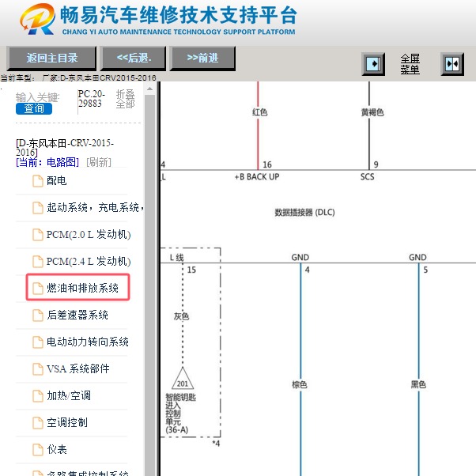Click the 灰色 wire label
This screenshot has width=476, height=476.
coord(181,316)
